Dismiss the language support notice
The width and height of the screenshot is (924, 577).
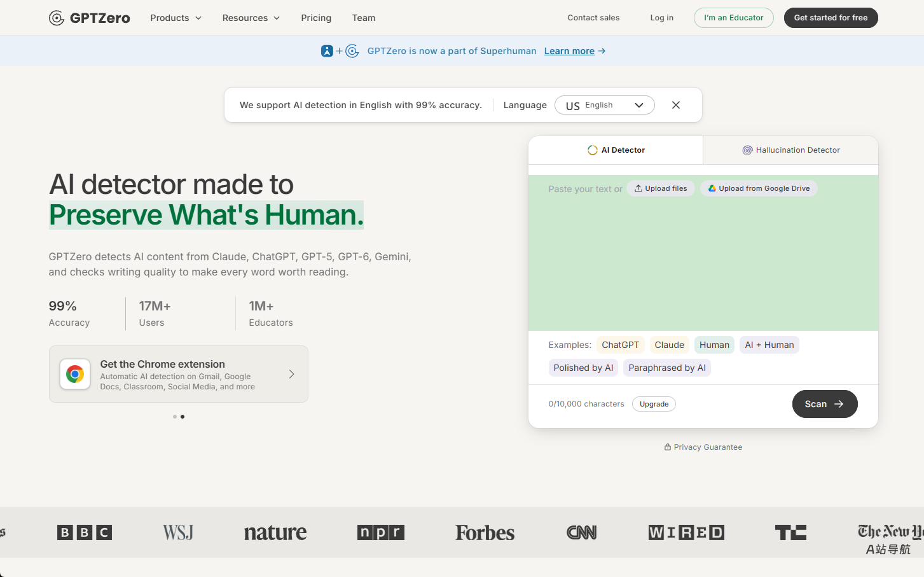(x=676, y=105)
